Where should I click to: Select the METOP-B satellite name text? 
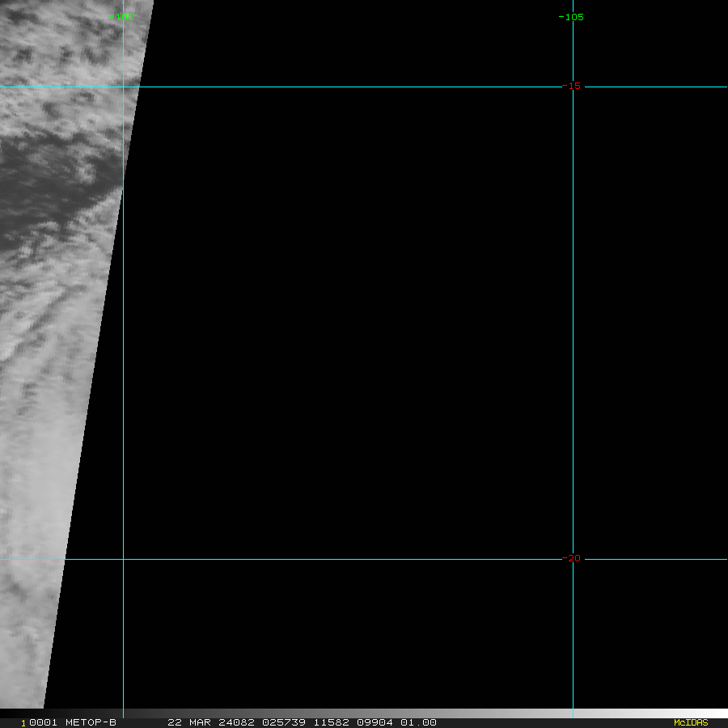point(91,722)
